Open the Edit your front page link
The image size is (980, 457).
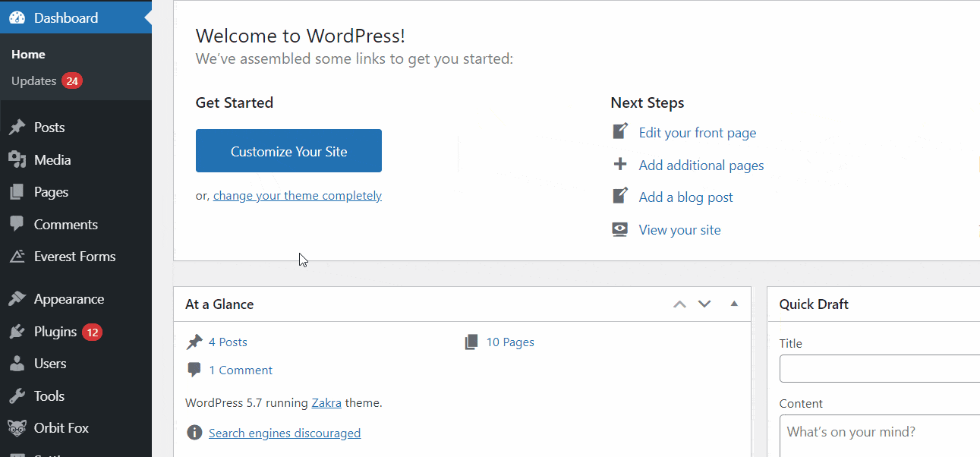coord(698,133)
